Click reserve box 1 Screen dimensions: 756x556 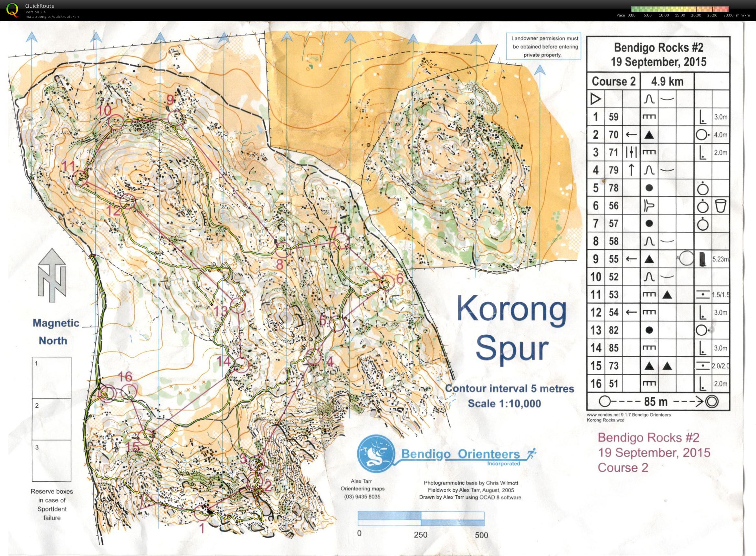click(51, 378)
